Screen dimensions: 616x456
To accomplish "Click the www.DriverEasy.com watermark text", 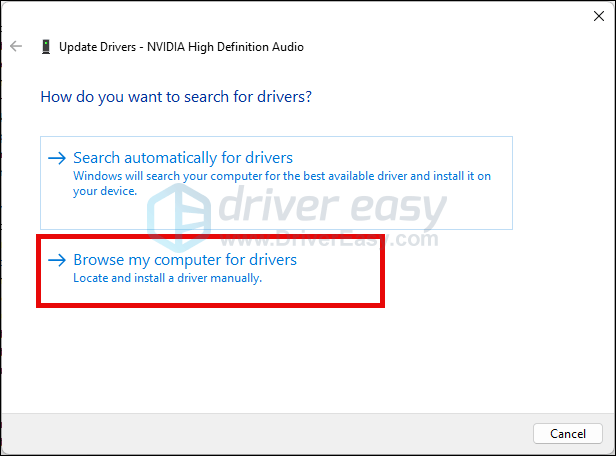I will click(360, 240).
